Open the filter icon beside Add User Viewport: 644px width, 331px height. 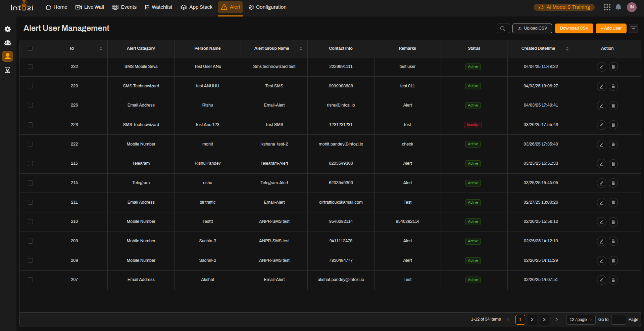(633, 28)
